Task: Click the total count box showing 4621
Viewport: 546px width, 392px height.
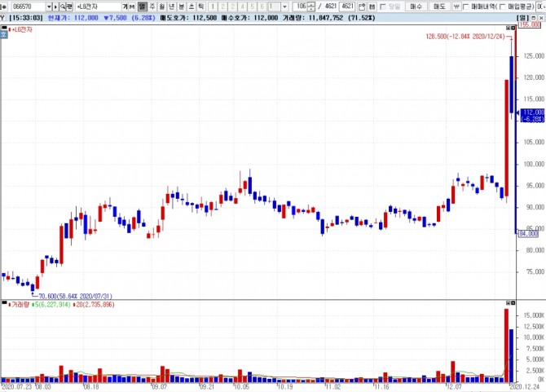Action: 347,7
